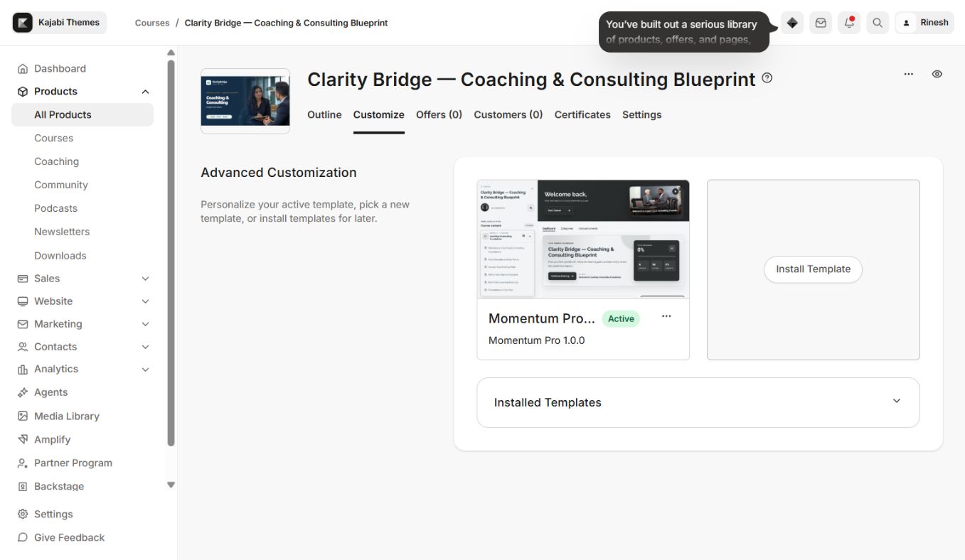
Task: Click the Media Library image icon
Action: (x=23, y=416)
